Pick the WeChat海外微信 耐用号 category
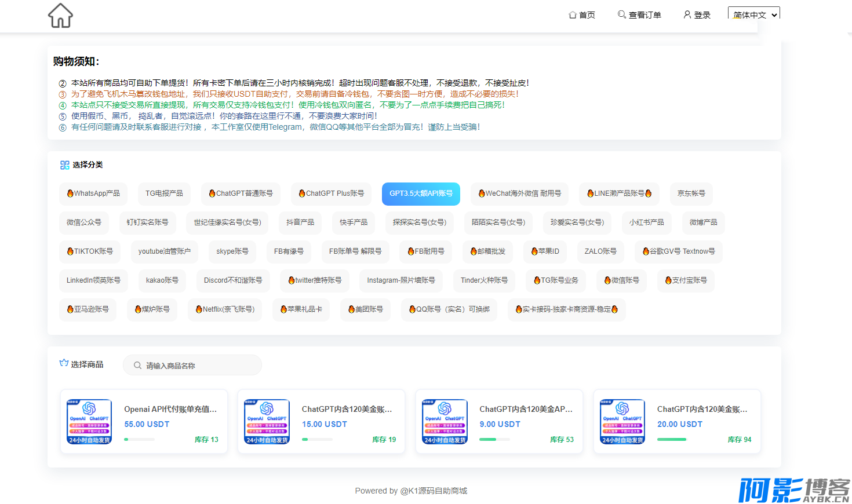The height and width of the screenshot is (504, 852). point(519,193)
